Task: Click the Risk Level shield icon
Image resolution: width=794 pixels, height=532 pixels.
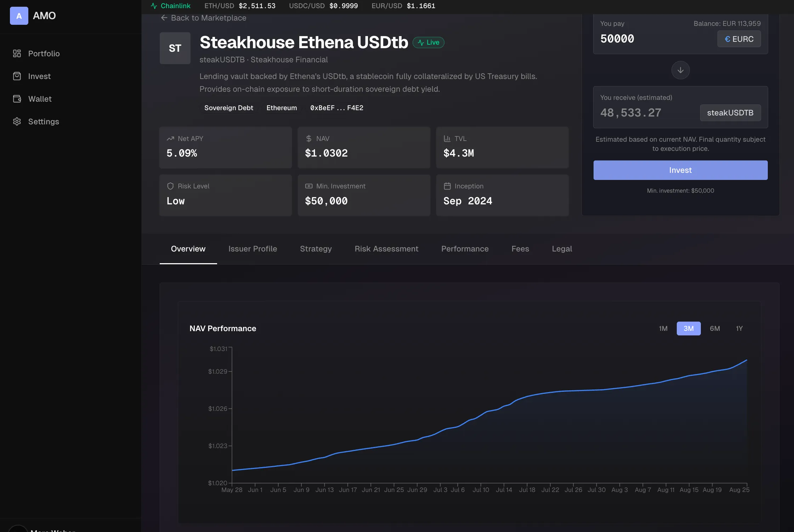Action: coord(170,186)
